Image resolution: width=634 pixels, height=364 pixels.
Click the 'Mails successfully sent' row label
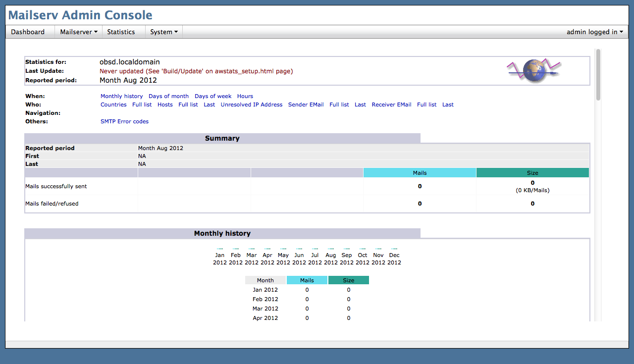pos(56,186)
